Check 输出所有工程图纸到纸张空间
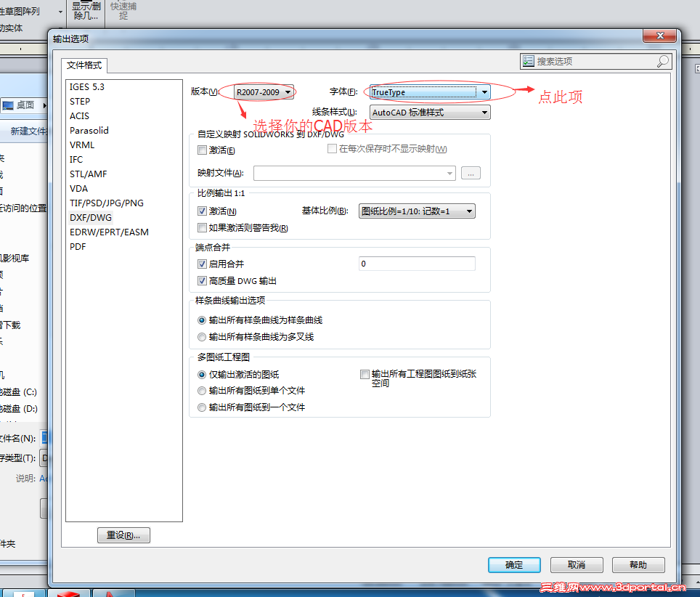Viewport: 700px width, 597px height. tap(365, 374)
